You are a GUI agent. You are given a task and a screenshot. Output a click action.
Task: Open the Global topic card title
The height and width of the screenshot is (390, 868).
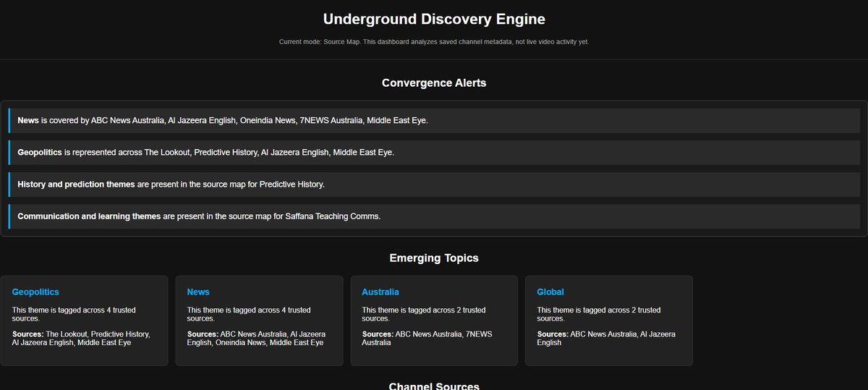point(550,292)
